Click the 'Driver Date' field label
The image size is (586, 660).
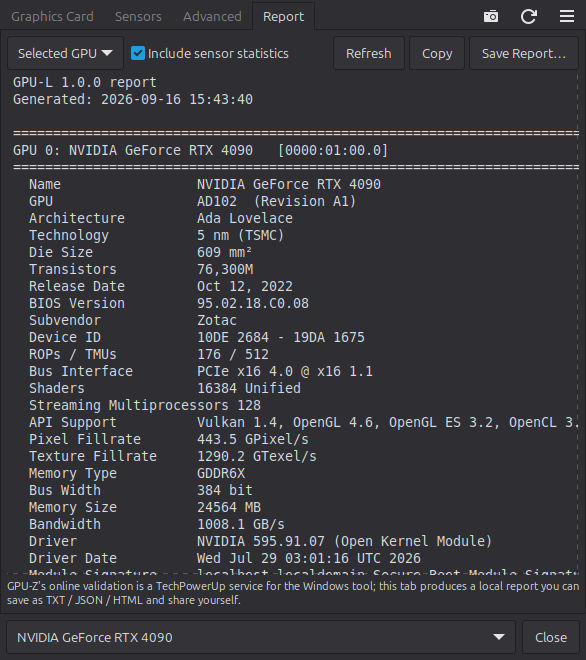(x=73, y=558)
